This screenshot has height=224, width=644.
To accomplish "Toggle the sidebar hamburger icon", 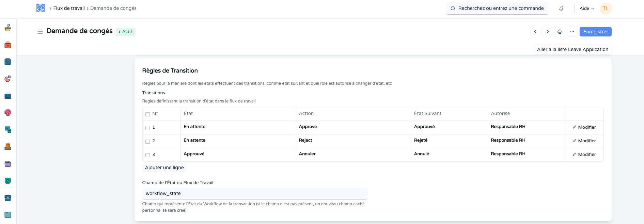I will tap(40, 32).
